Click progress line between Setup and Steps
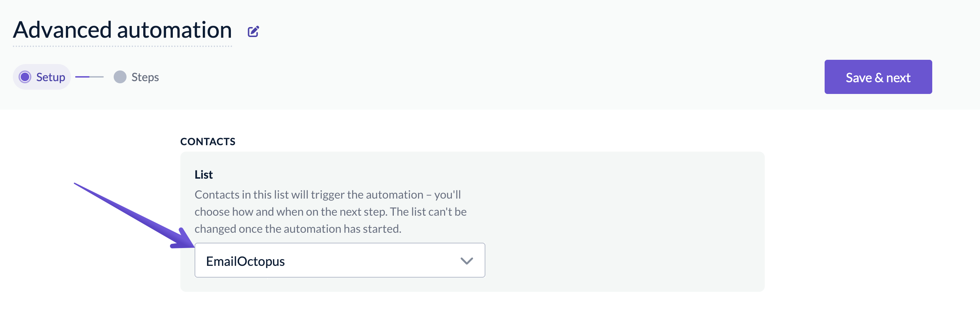This screenshot has height=321, width=980. (x=89, y=77)
